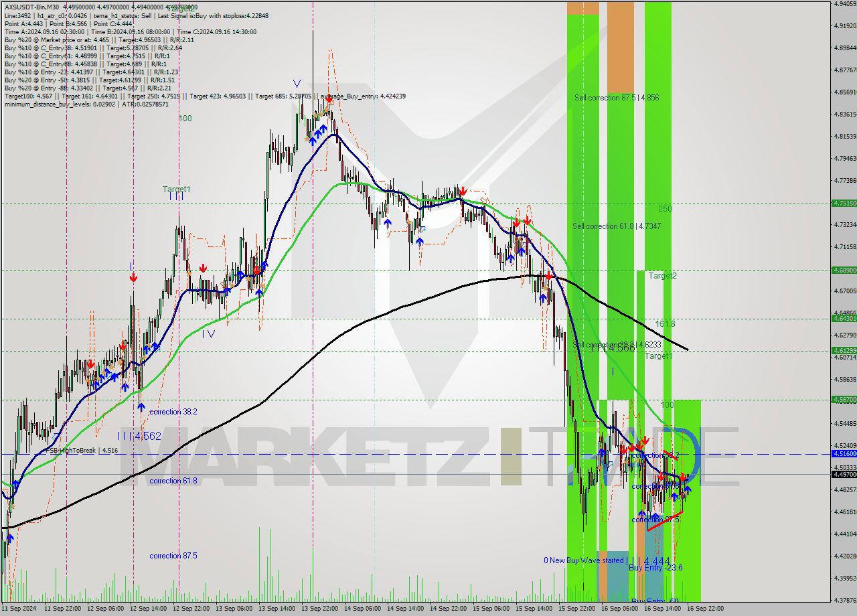
Task: Click the '| | | 4.562' wave label
Action: [139, 436]
